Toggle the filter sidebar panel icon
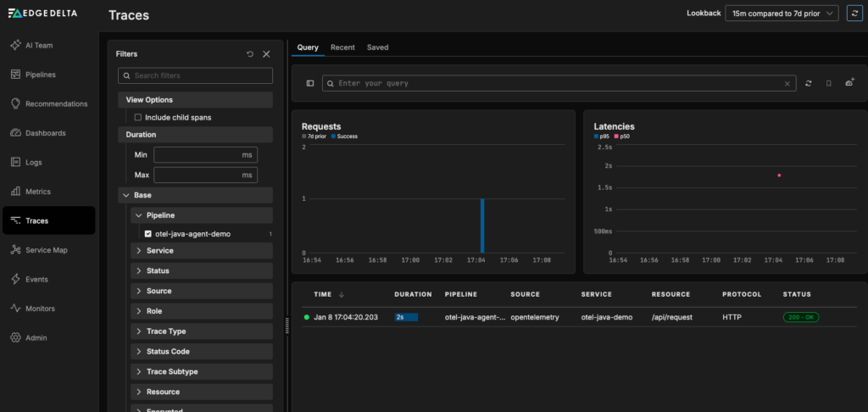This screenshot has height=412, width=868. point(310,83)
